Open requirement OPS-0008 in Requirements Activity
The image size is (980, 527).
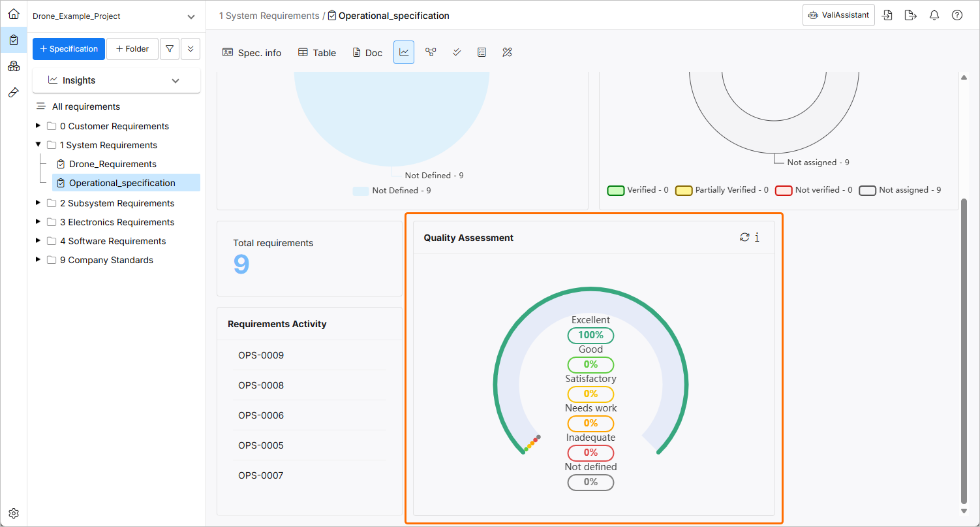tap(261, 385)
